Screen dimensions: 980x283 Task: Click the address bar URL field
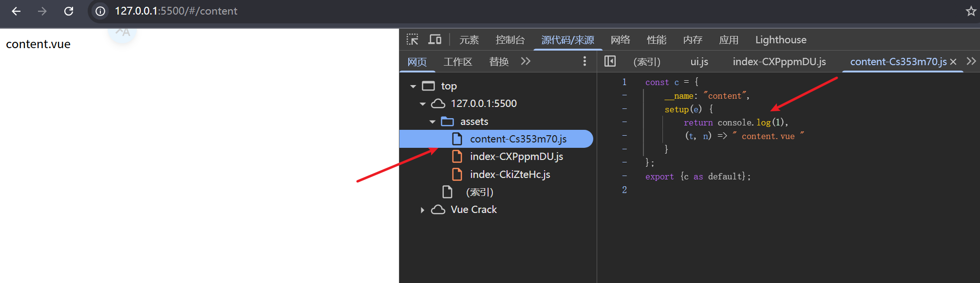(x=176, y=11)
